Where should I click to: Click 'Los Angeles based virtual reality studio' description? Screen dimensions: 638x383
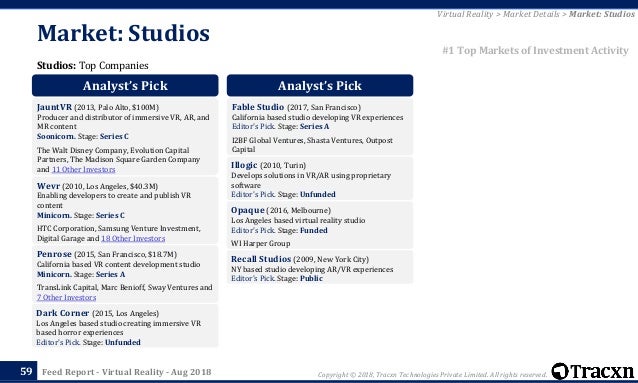tap(298, 221)
